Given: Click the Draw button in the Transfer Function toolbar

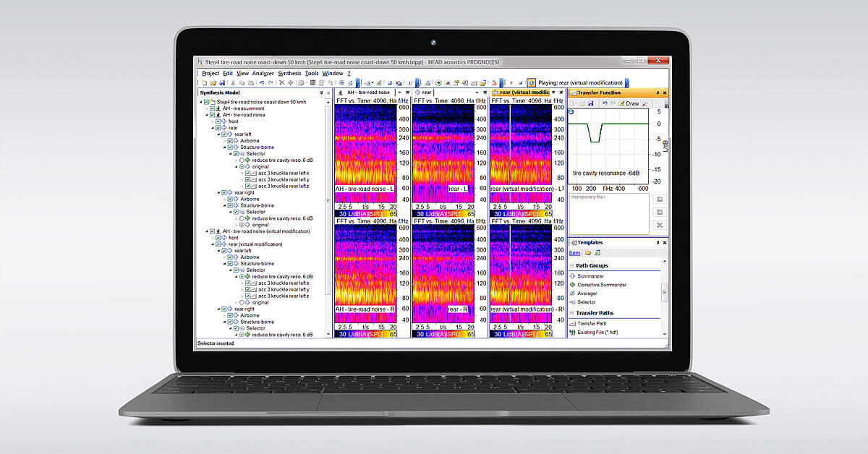Looking at the screenshot, I should [x=628, y=103].
